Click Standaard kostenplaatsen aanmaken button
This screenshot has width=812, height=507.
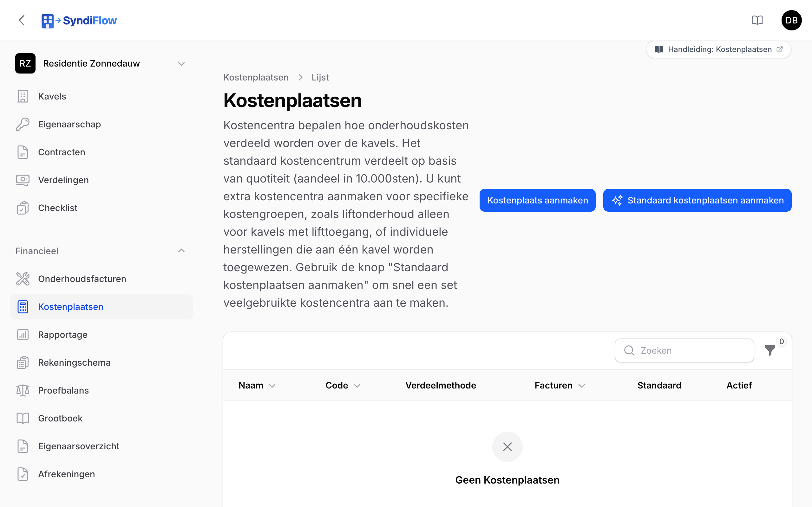[697, 200]
